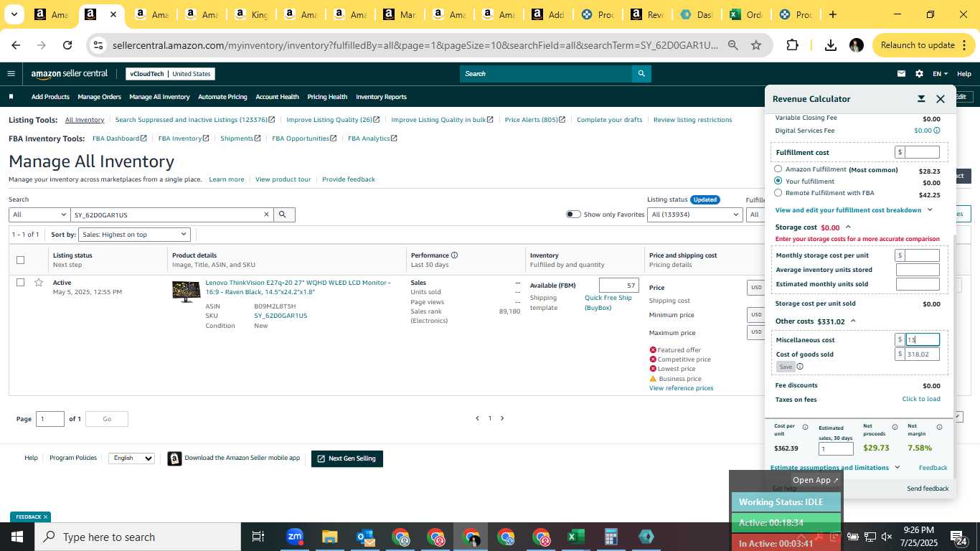Select Your fulfillment radio option
Image resolution: width=980 pixels, height=551 pixels.
click(778, 181)
